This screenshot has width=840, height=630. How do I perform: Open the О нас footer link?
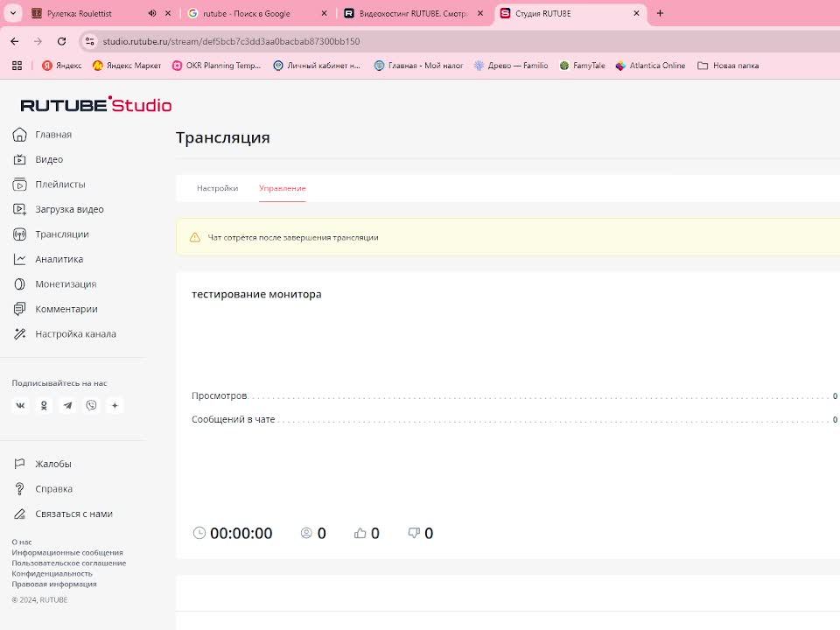pyautogui.click(x=22, y=542)
